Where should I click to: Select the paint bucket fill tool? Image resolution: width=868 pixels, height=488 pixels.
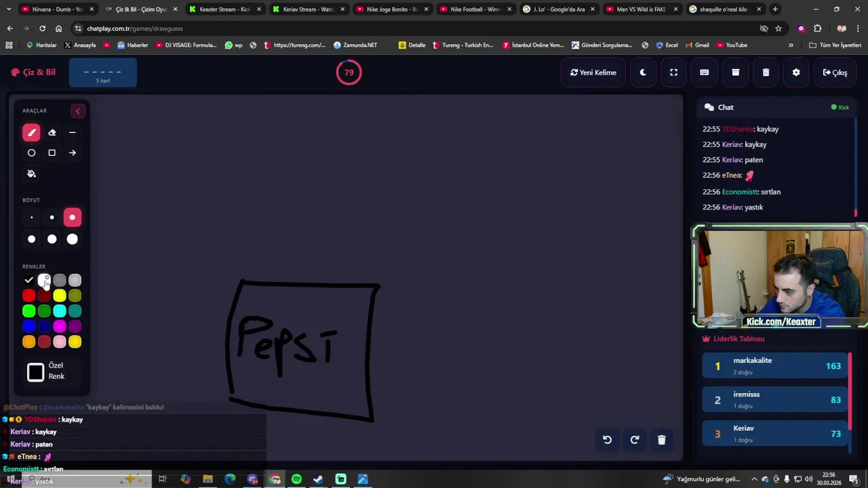(x=31, y=174)
